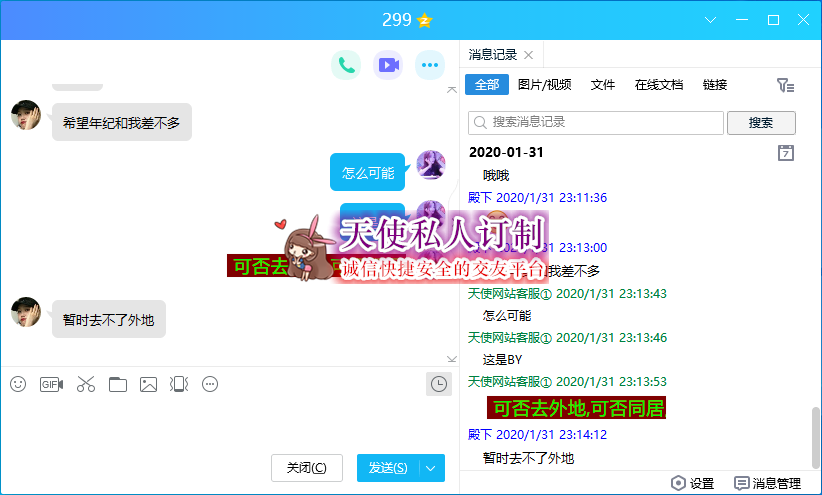
Task: Click the 搜索消息记录 search field
Action: [596, 123]
